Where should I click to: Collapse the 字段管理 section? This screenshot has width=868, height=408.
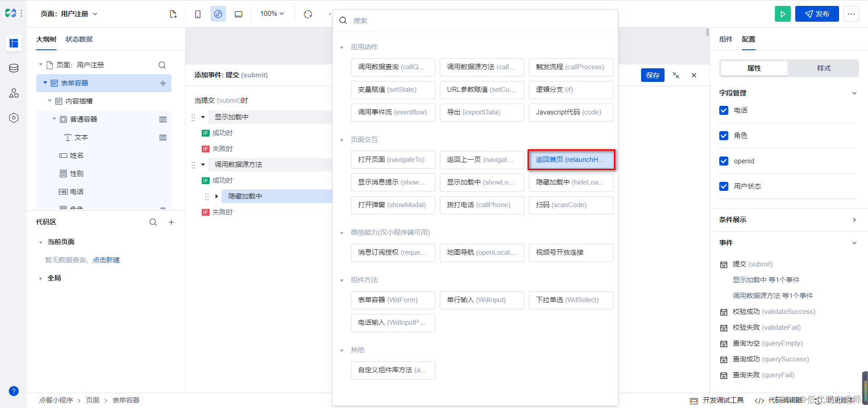pos(854,93)
